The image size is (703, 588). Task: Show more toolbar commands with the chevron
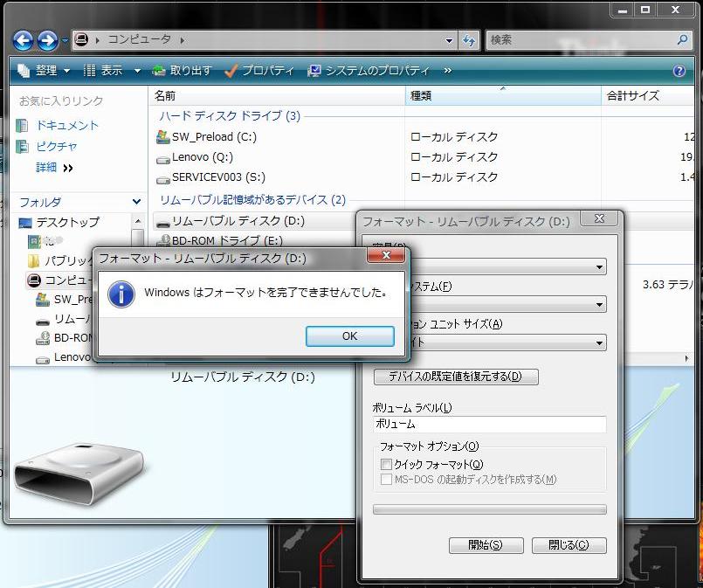coord(447,71)
